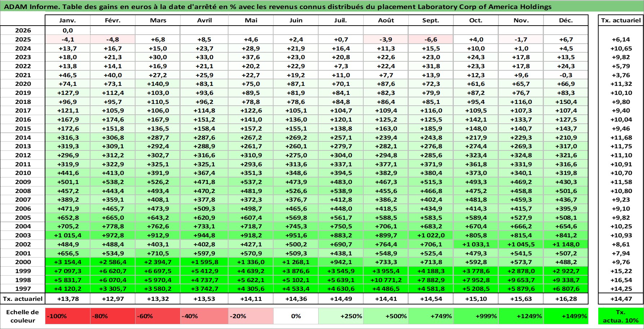The image size is (644, 329).
Task: Click the +7 097,3 cell for January 1999
Action: point(68,271)
